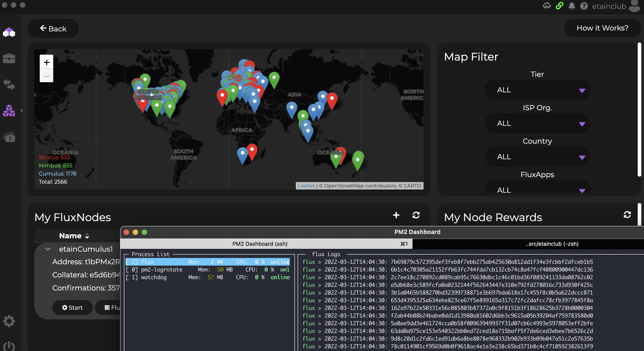Click the green link connection icon
Image resolution: width=644 pixels, height=351 pixels.
(x=560, y=6)
